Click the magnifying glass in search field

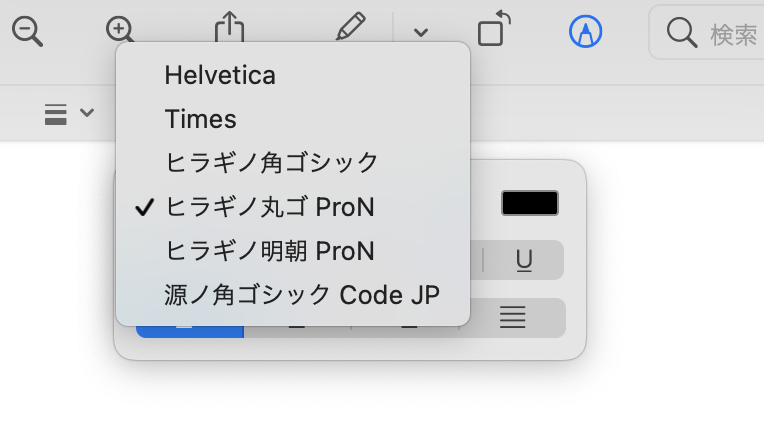coord(682,33)
